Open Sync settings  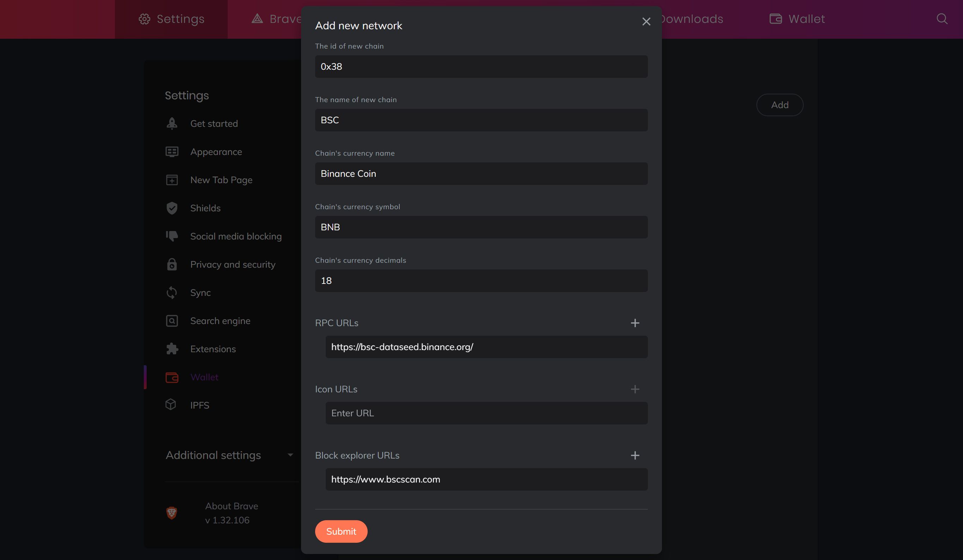pyautogui.click(x=200, y=292)
